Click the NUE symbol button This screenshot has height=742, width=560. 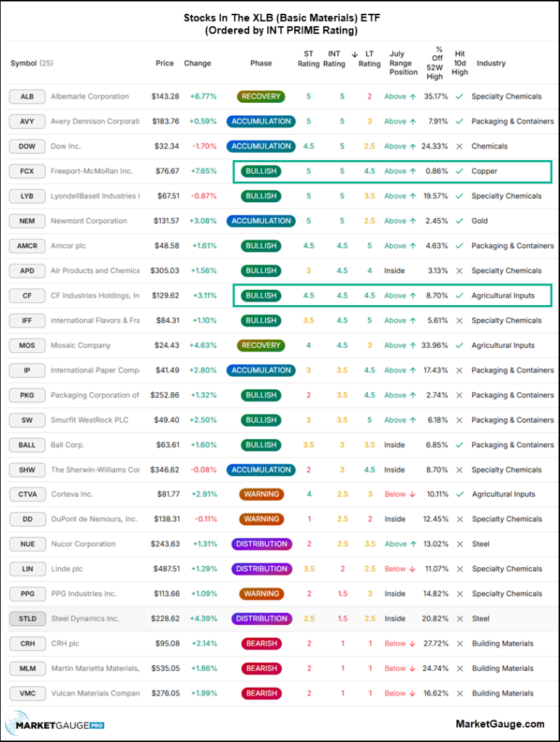tap(28, 544)
